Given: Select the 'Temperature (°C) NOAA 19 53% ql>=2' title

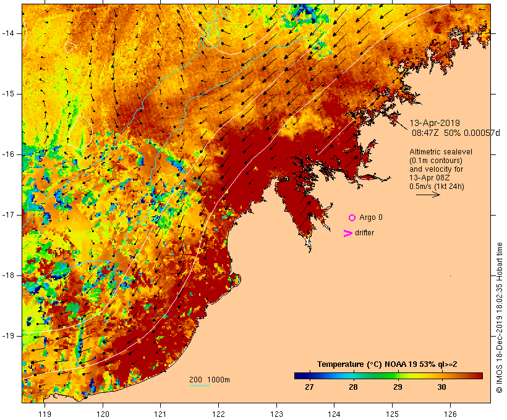Looking at the screenshot, I should pos(387,364).
